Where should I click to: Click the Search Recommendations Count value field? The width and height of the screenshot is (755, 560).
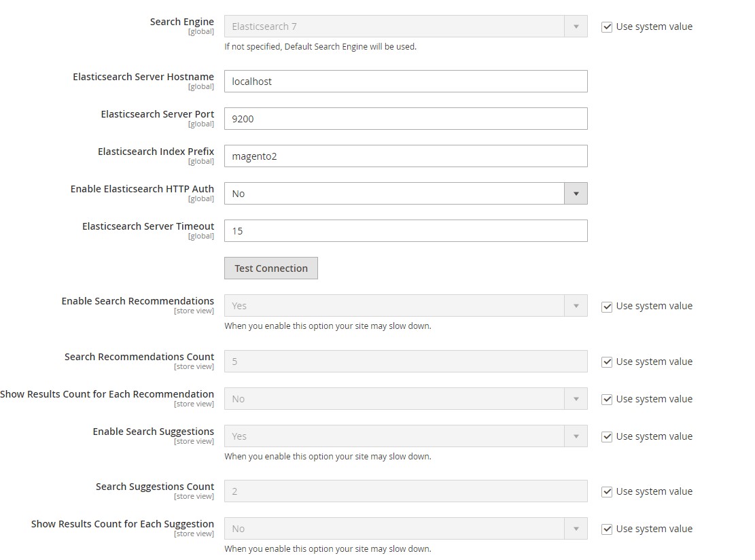tap(406, 362)
